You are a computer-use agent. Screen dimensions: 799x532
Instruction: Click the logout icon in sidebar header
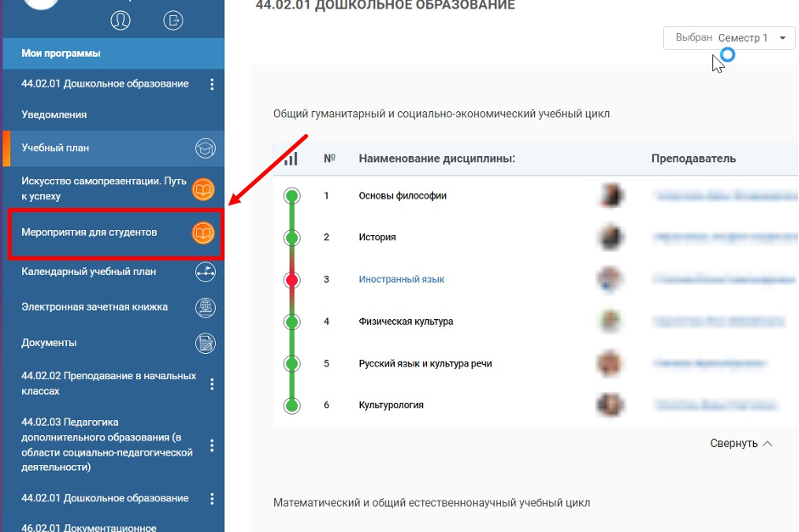(x=173, y=20)
